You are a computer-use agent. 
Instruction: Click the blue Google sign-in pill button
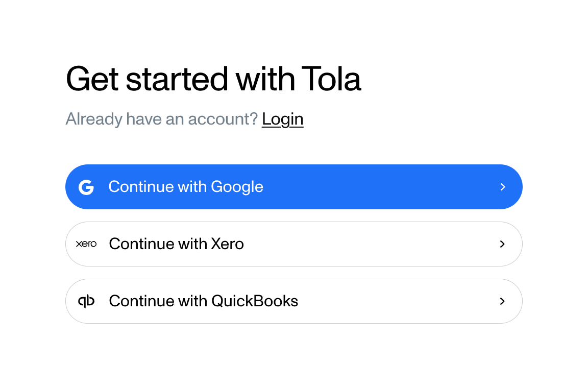pyautogui.click(x=293, y=187)
